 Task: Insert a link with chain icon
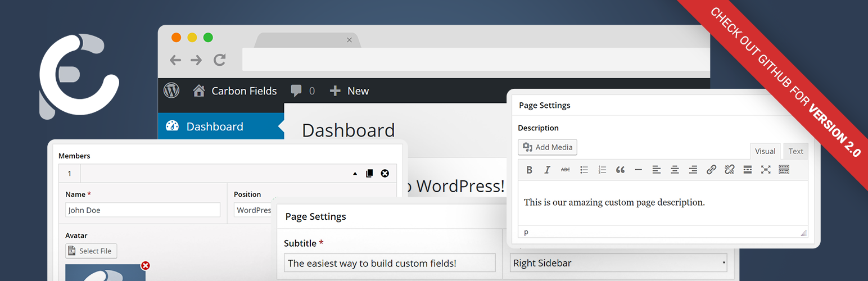click(x=711, y=170)
